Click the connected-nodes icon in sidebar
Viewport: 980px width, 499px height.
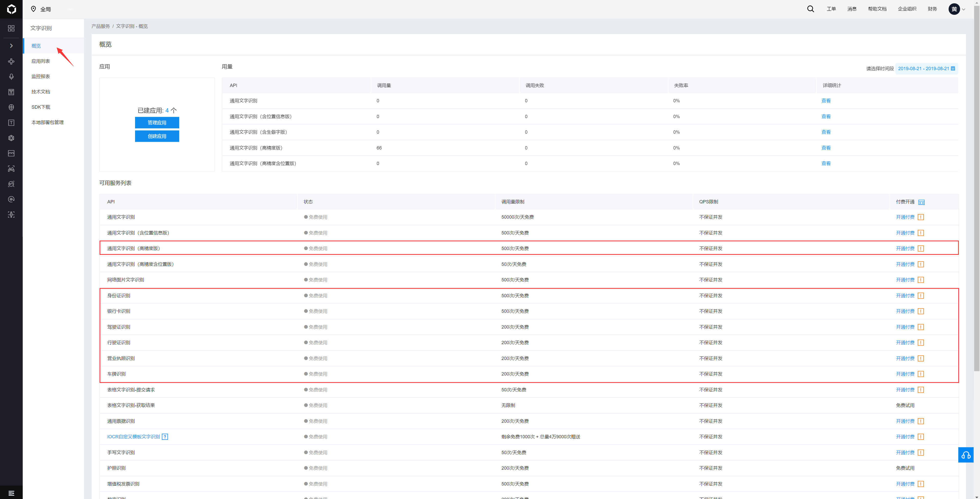pyautogui.click(x=11, y=61)
